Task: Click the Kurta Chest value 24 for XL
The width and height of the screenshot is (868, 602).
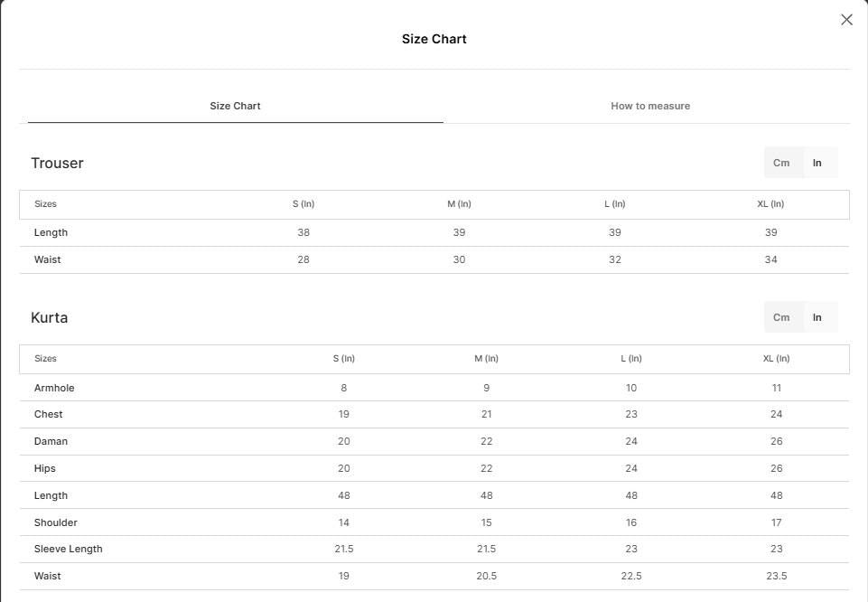Action: (777, 414)
